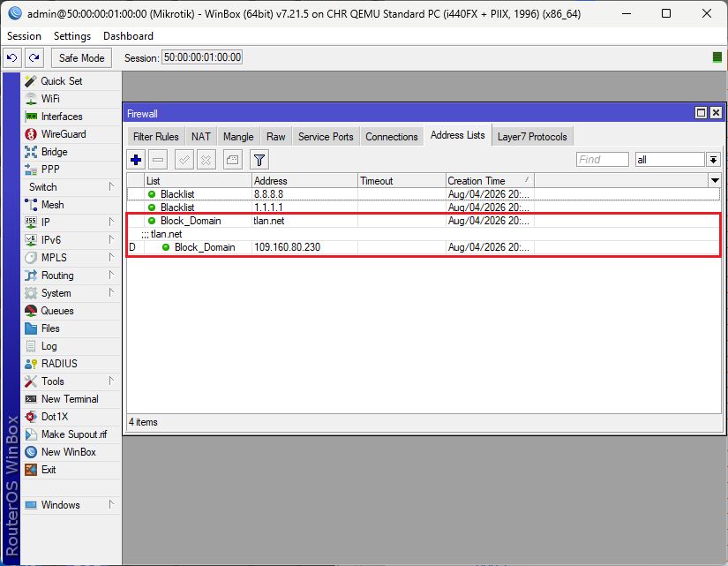Select the Blacklist 8.8.8.8 row
728x566 pixels.
coord(424,194)
